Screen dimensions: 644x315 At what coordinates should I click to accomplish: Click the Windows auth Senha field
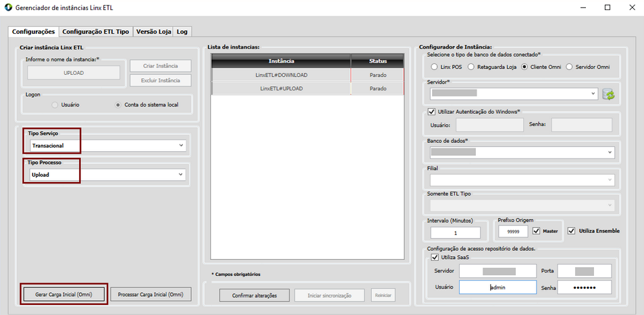(x=582, y=125)
